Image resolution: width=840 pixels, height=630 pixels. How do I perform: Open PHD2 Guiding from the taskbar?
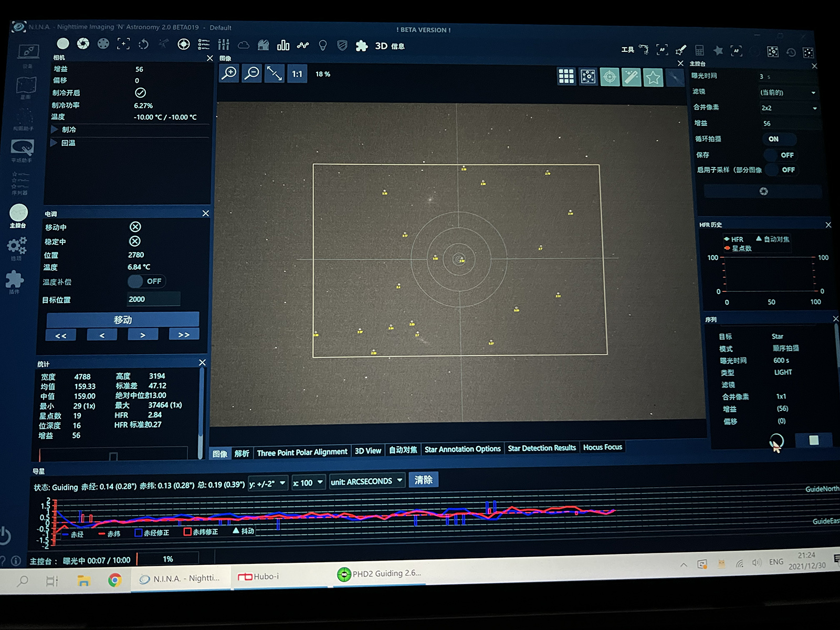click(379, 574)
